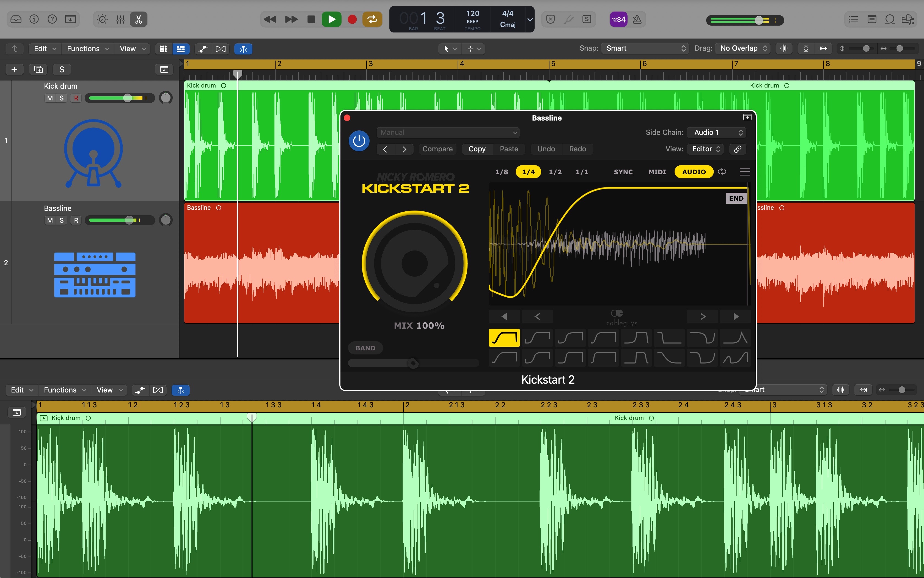Toggle Flex icon in tracks menu bar
This screenshot has height=578, width=924.
[x=221, y=48]
